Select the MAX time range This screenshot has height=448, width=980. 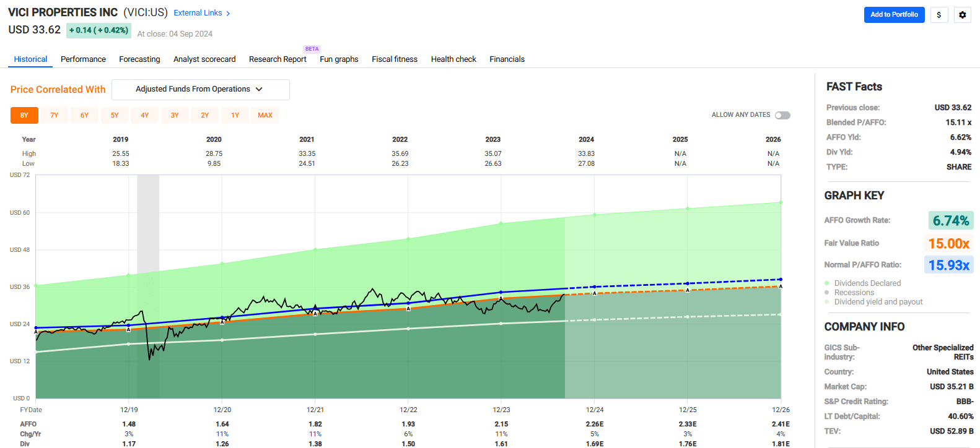265,115
